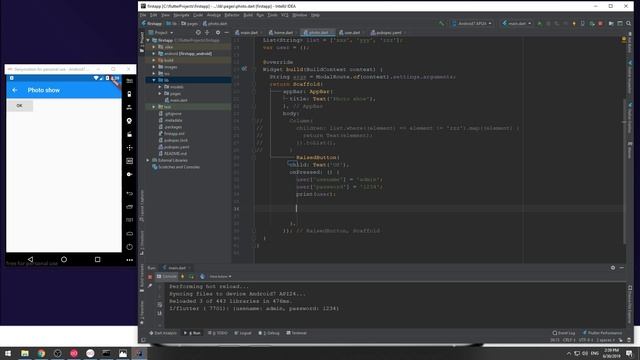This screenshot has width=640, height=360.
Task: Open DevTools icon in Run panel toolbar
Action: point(202,277)
